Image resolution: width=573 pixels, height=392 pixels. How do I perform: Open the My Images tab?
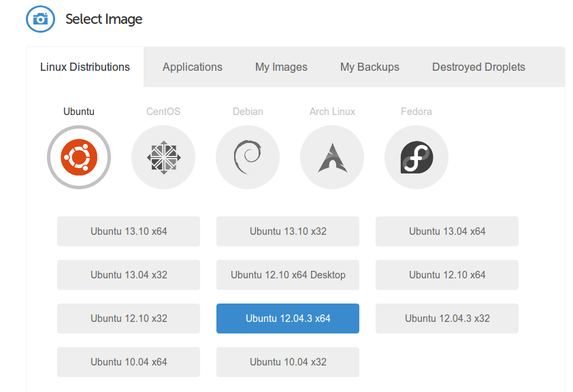coord(281,67)
